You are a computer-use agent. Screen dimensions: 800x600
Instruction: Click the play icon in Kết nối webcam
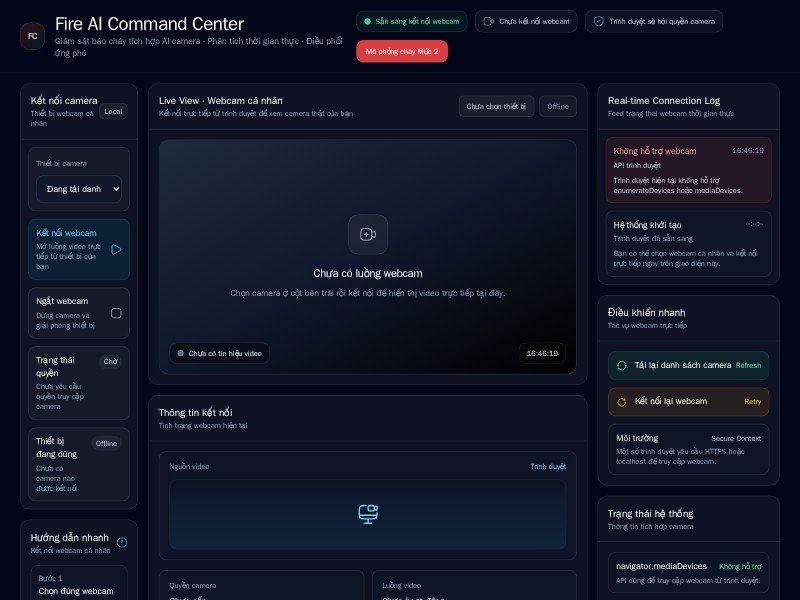(116, 249)
